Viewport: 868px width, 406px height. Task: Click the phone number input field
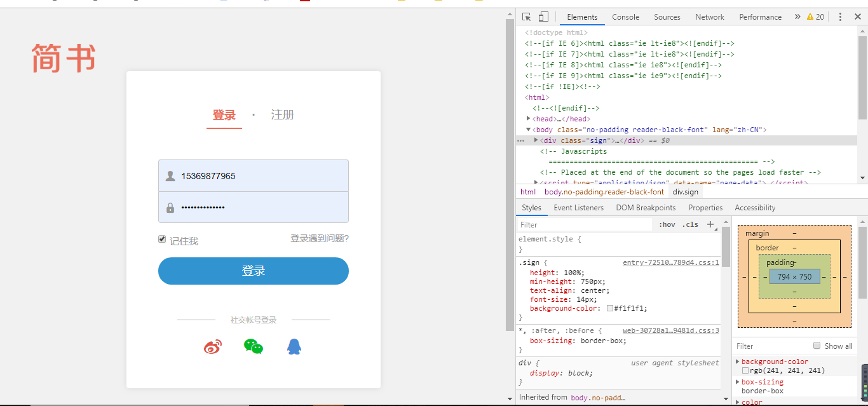tap(254, 176)
